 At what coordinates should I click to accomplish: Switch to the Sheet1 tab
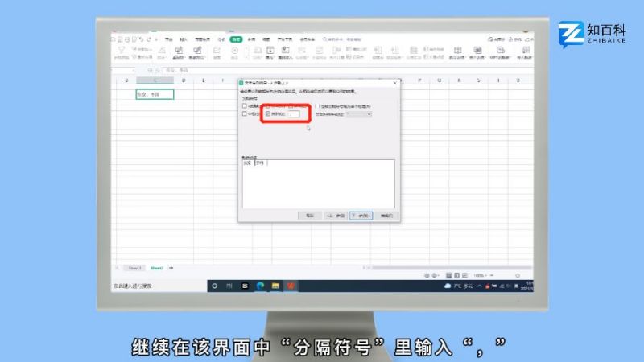tap(134, 268)
